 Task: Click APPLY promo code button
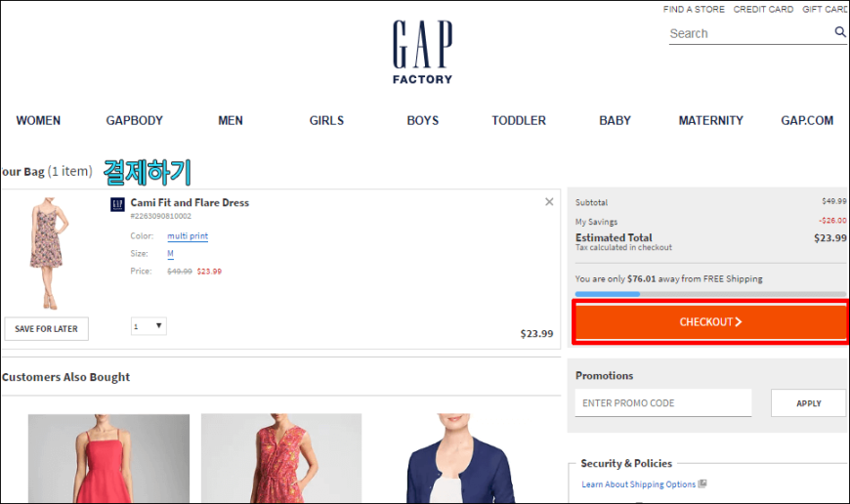click(x=808, y=403)
